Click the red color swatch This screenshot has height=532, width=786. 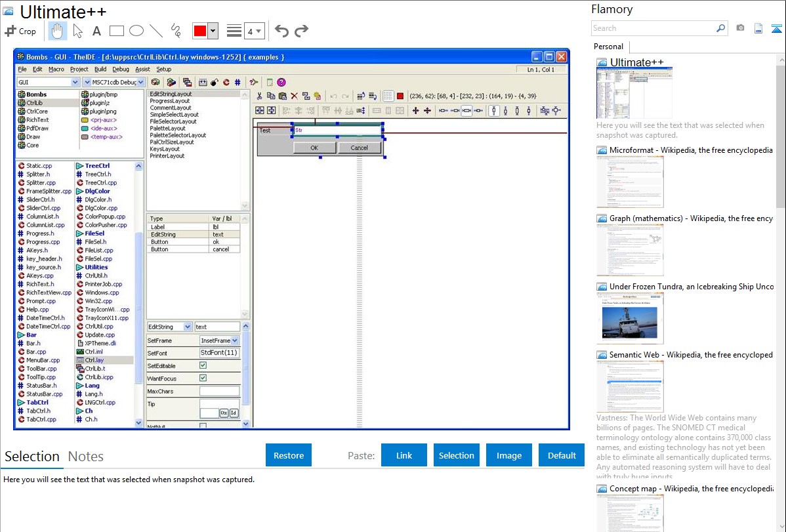[x=200, y=31]
